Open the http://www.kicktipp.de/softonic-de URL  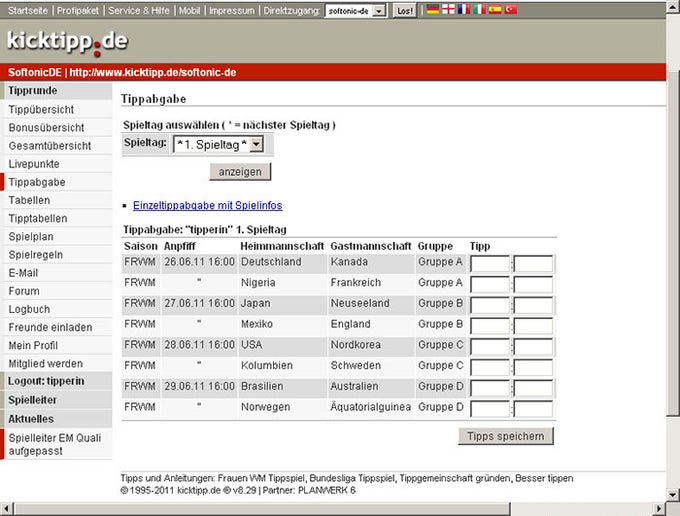153,72
